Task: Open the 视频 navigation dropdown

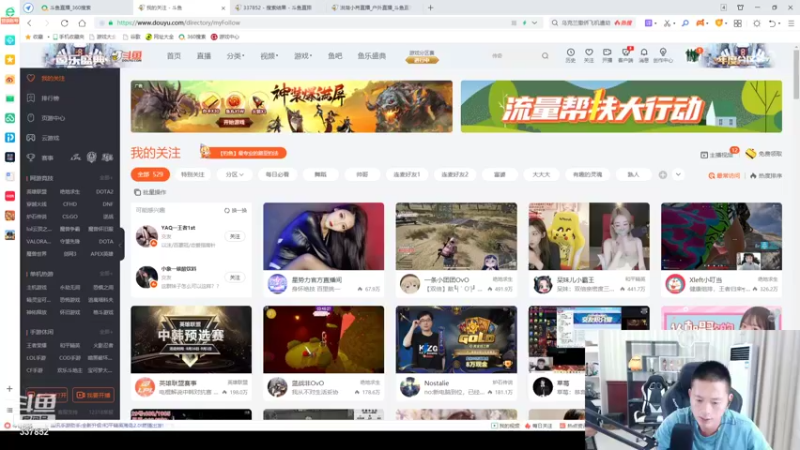Action: pos(269,56)
